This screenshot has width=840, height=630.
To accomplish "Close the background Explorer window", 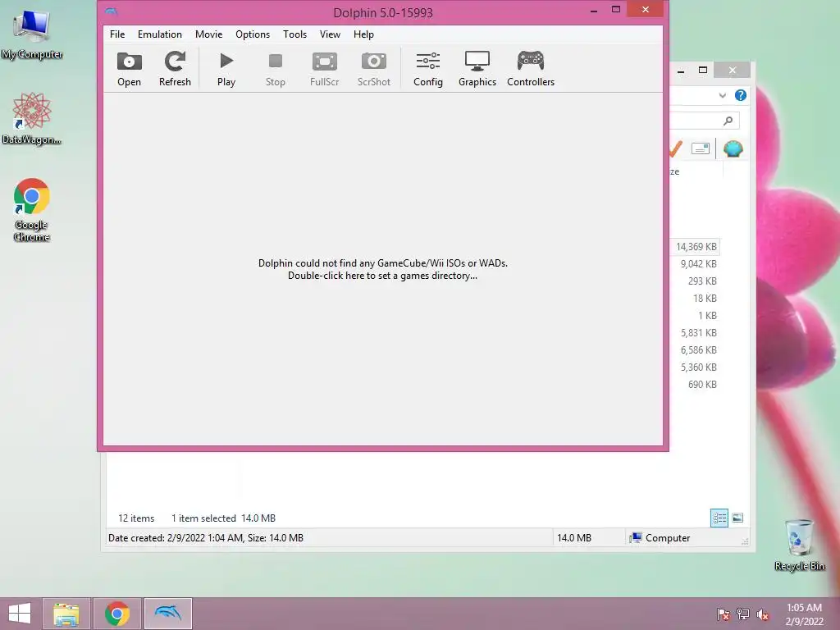I will click(733, 71).
